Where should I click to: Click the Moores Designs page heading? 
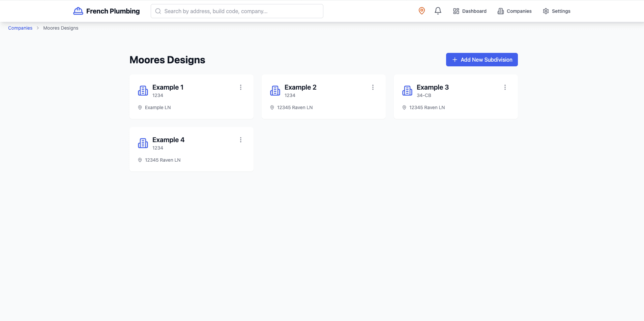tap(167, 60)
